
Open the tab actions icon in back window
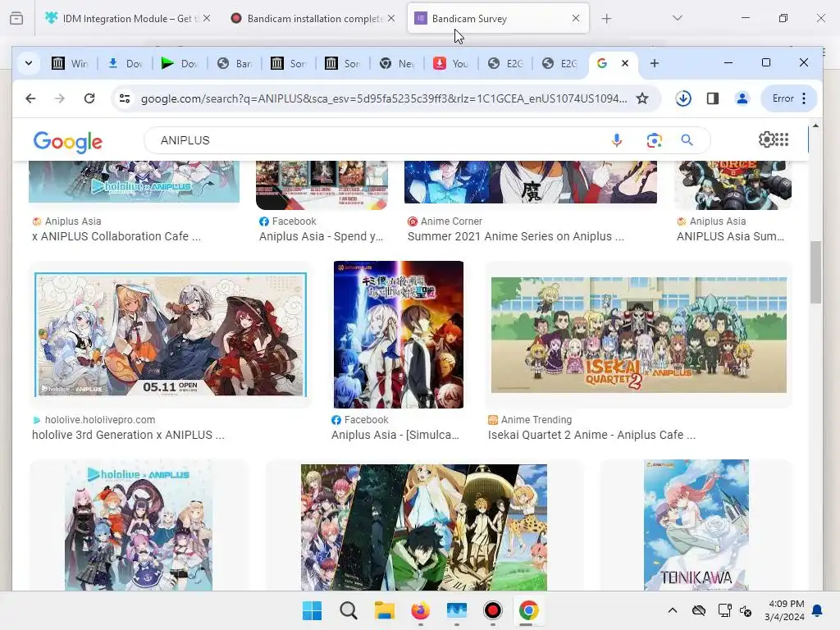click(16, 19)
